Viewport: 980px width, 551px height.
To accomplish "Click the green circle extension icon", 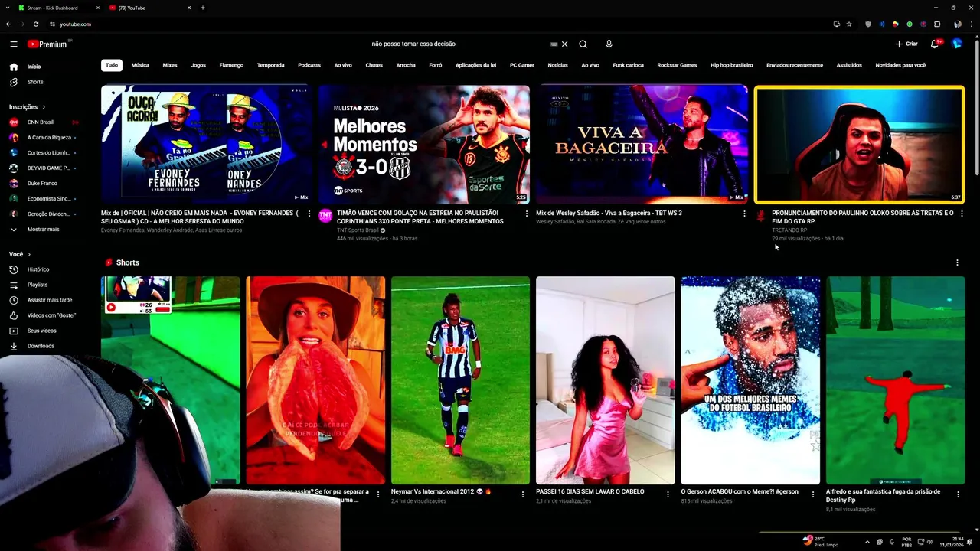I will (910, 24).
